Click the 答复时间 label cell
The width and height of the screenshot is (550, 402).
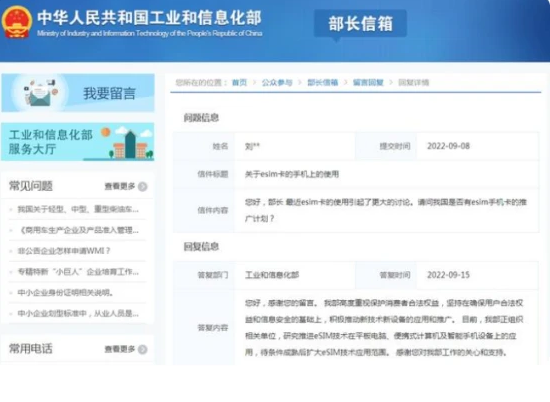(x=386, y=275)
